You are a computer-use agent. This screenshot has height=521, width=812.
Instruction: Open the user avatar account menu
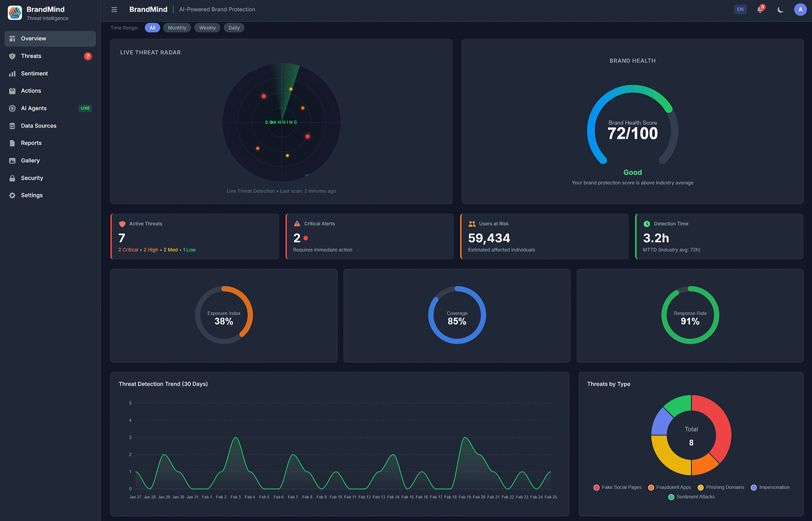[x=800, y=9]
